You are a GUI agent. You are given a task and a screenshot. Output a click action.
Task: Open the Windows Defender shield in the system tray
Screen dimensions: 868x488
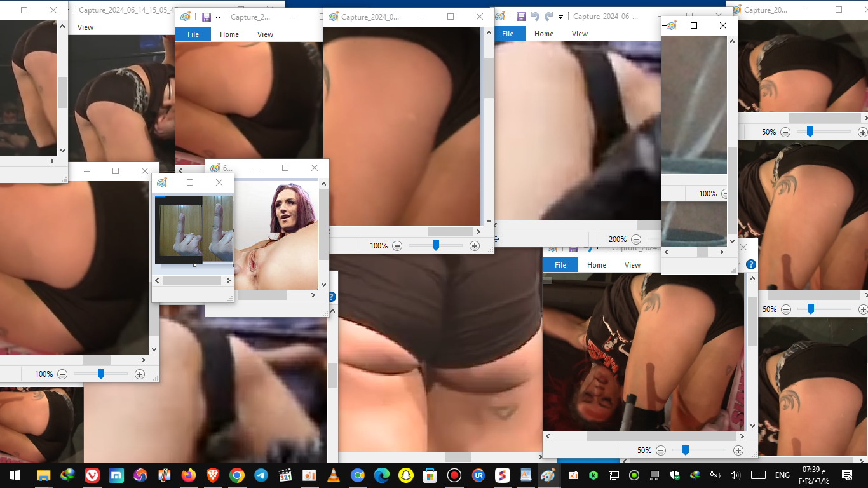[x=674, y=475]
